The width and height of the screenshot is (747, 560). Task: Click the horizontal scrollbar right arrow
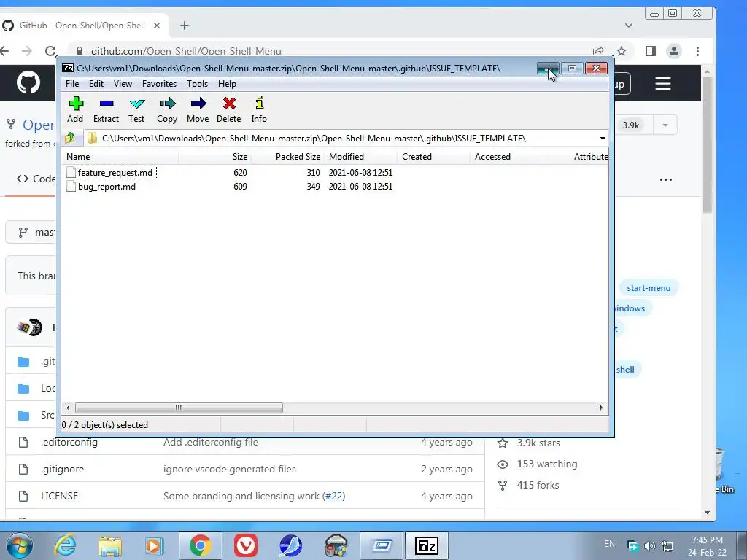point(601,408)
